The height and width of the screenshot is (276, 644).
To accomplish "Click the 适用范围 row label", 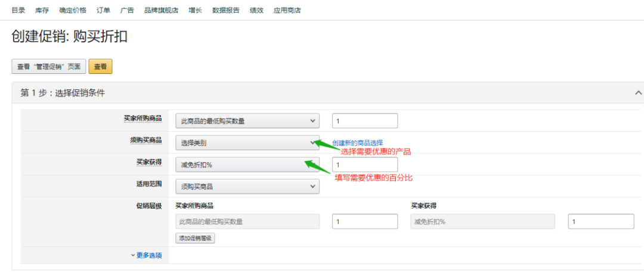I will click(x=149, y=184).
